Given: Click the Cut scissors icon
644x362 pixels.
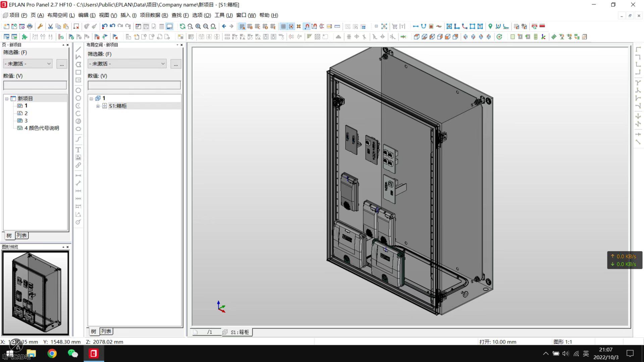Looking at the screenshot, I should (50, 26).
